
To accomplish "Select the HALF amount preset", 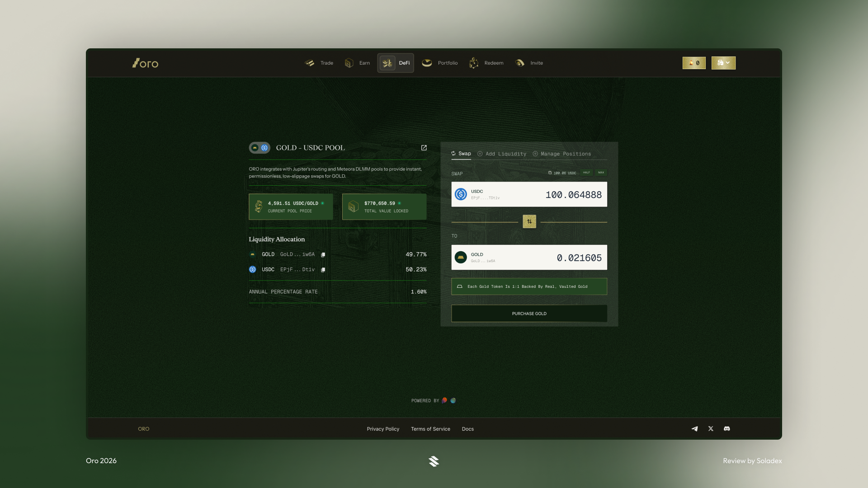I will [x=586, y=173].
